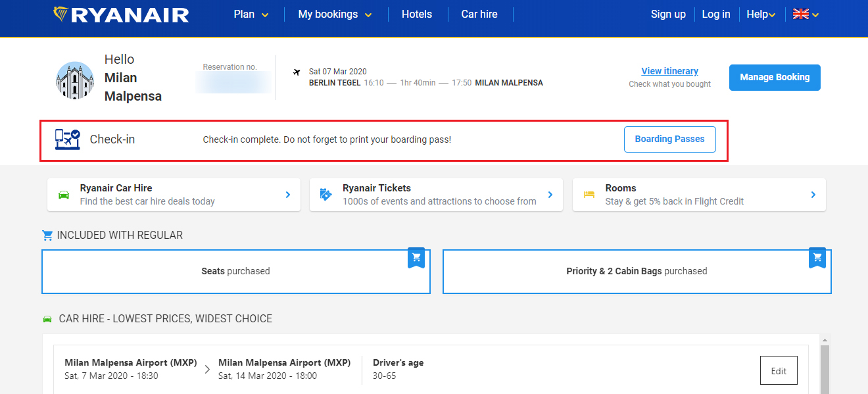868x394 pixels.
Task: Click the Ryanair Tickets card title
Action: pos(377,188)
